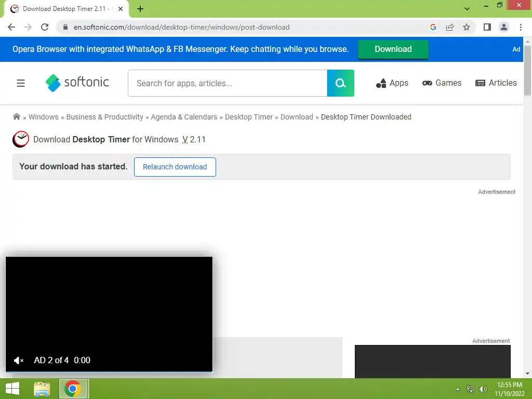Click the green Opera Download button

[x=393, y=49]
